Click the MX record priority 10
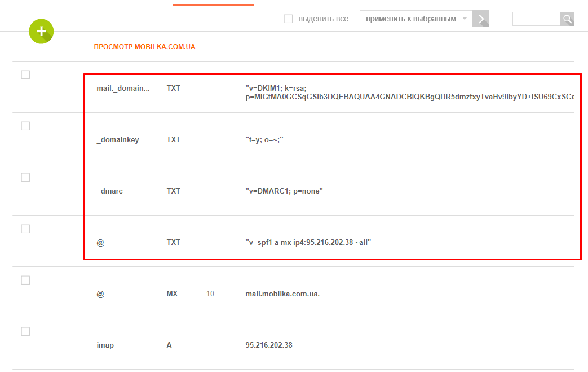The image size is (588, 372). (x=210, y=294)
